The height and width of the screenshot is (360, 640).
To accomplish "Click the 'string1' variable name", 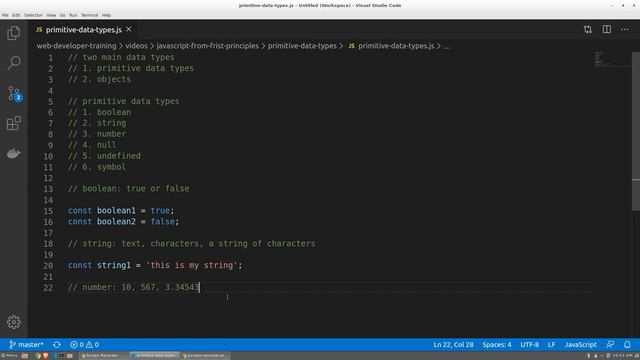I will (x=113, y=265).
